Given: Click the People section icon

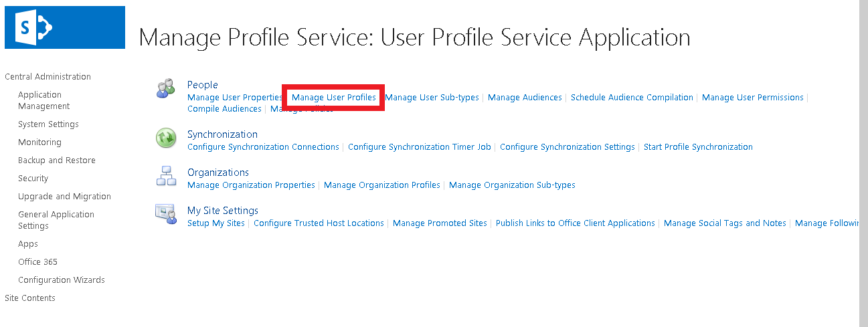Looking at the screenshot, I should pyautogui.click(x=165, y=89).
